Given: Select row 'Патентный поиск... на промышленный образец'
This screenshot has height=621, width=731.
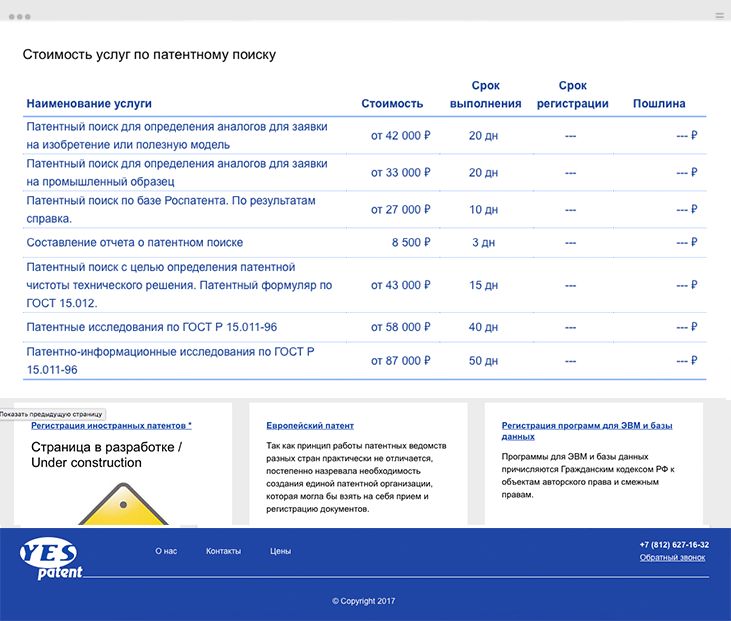Looking at the screenshot, I should 365,172.
